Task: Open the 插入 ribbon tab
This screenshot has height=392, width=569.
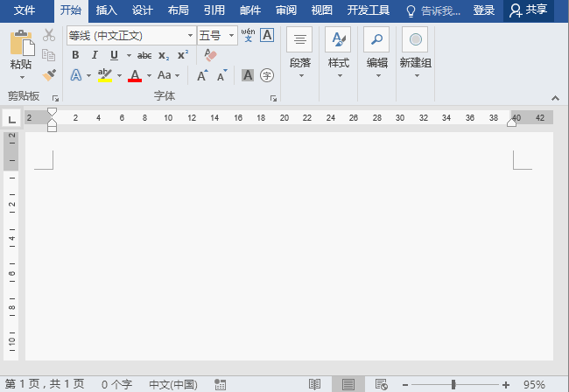Action: click(x=107, y=10)
